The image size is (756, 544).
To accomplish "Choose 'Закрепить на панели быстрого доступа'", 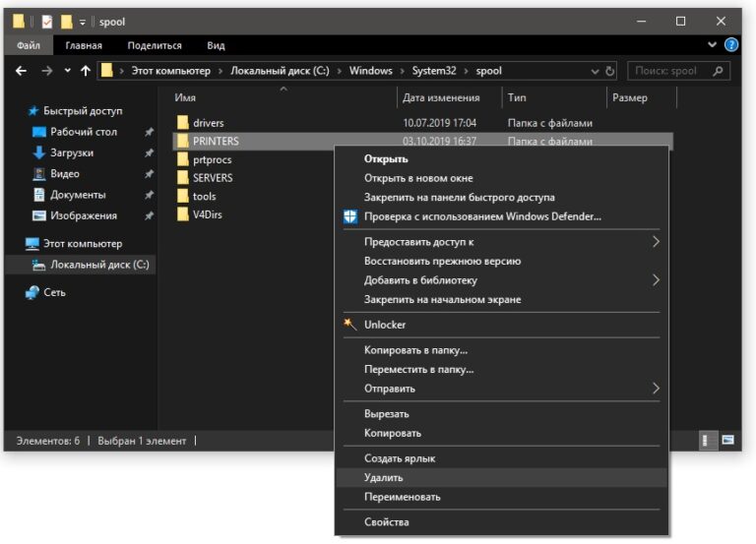I will (x=501, y=197).
